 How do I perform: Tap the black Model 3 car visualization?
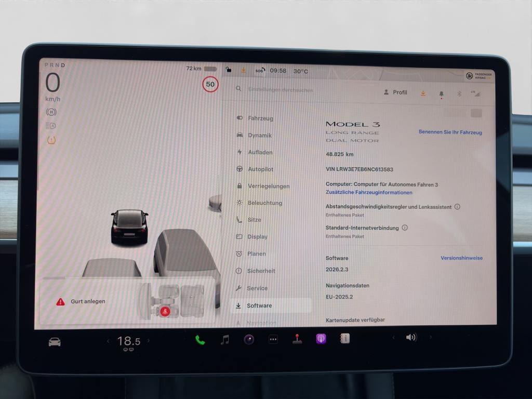129,227
